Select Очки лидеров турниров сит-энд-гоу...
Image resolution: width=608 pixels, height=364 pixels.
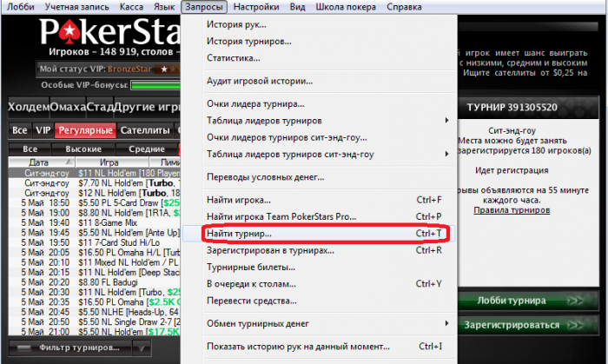pyautogui.click(x=319, y=137)
